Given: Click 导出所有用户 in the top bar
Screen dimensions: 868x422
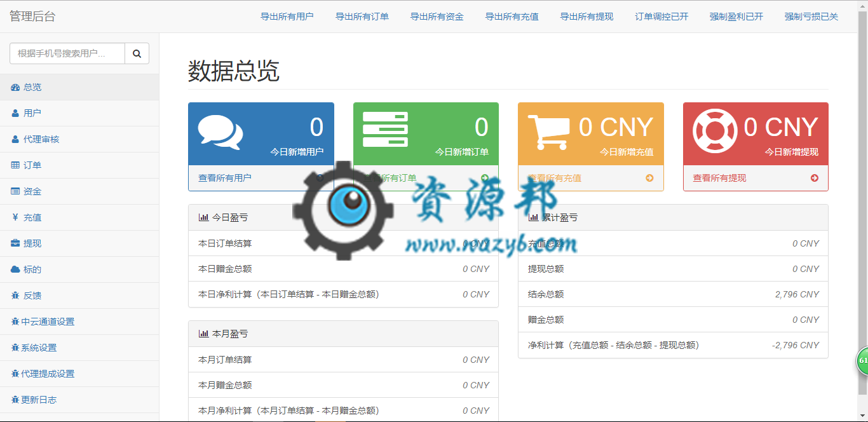Looking at the screenshot, I should pos(287,17).
